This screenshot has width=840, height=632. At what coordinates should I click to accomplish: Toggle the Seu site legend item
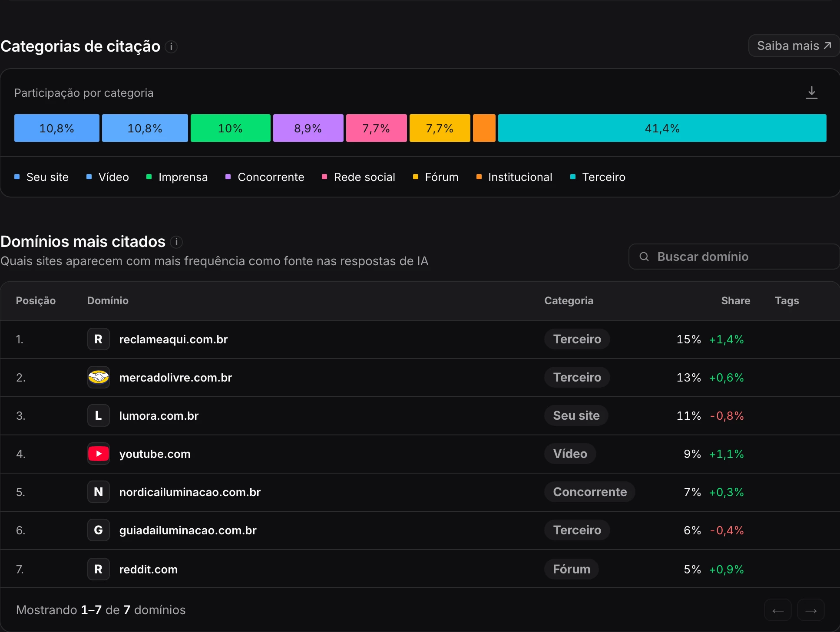point(42,177)
